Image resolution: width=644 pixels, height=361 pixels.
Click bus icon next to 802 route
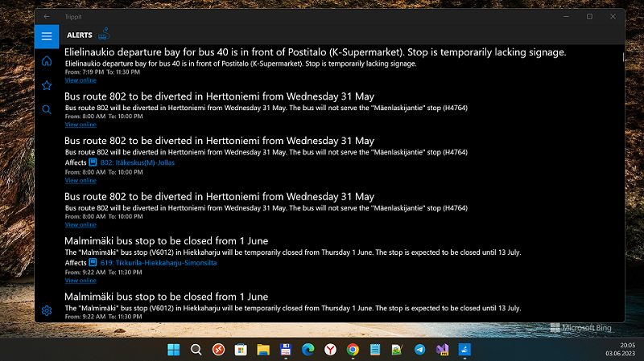[93, 162]
